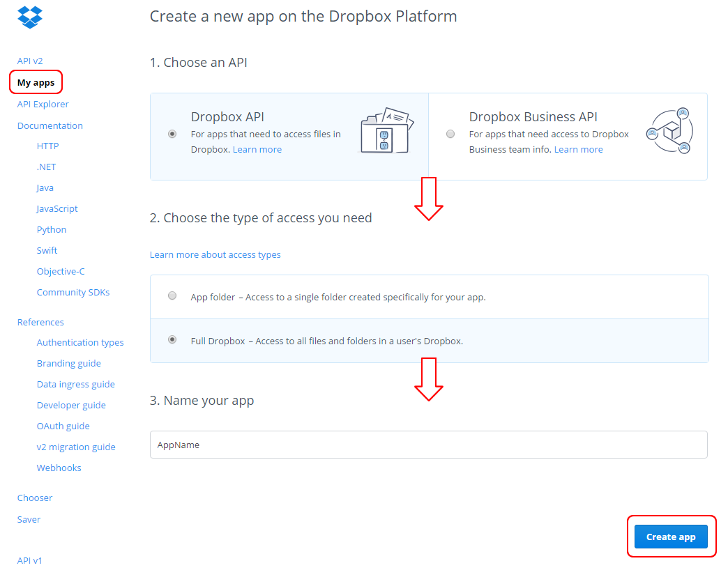Viewport: 728px width, 577px height.
Task: Open the OAuth guide link
Action: (x=63, y=426)
